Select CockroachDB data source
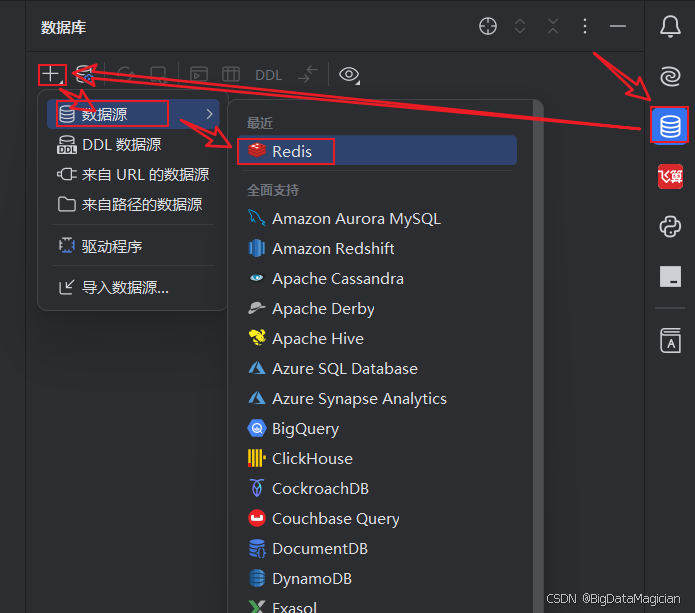Viewport: 695px width, 613px height. [x=377, y=488]
